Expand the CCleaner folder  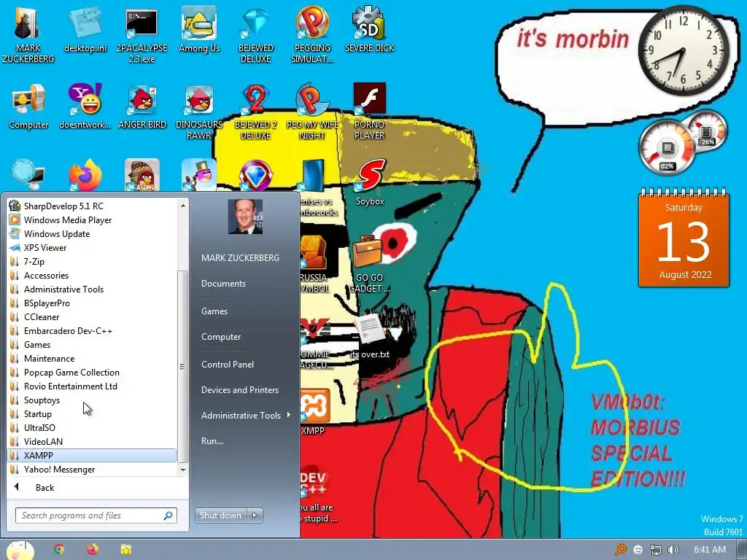[91, 316]
